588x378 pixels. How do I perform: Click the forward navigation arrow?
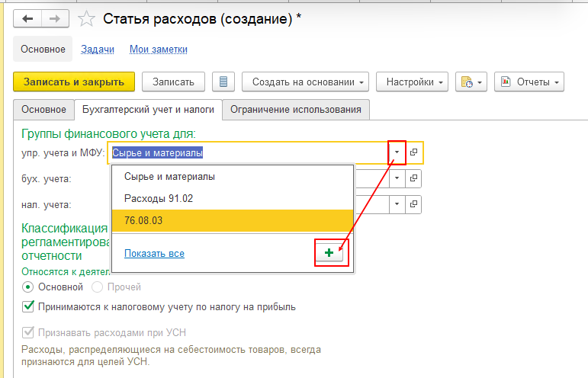[55, 18]
